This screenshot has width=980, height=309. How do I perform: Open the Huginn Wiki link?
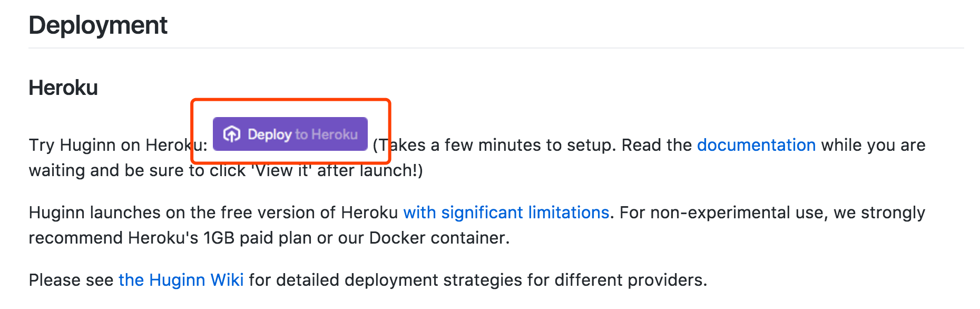pyautogui.click(x=181, y=280)
